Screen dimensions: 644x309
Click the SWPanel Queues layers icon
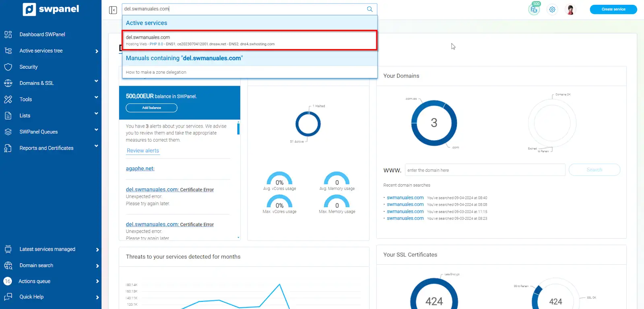point(8,132)
